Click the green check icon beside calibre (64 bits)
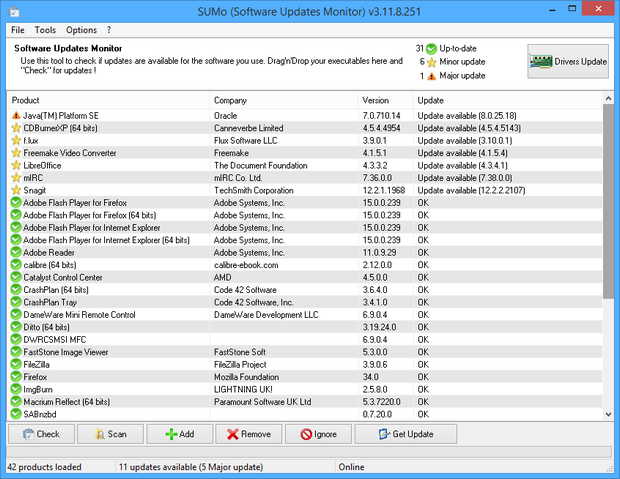The image size is (620, 479). click(16, 265)
